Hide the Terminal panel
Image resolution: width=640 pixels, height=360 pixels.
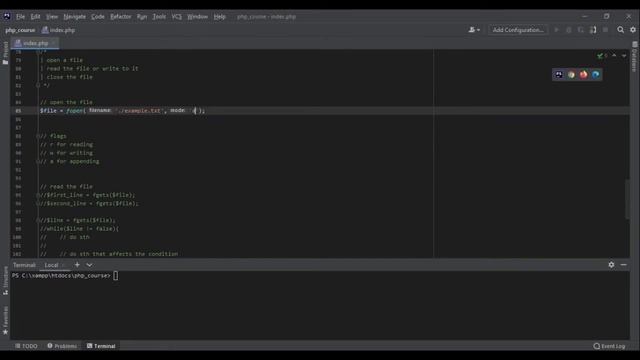point(624,265)
